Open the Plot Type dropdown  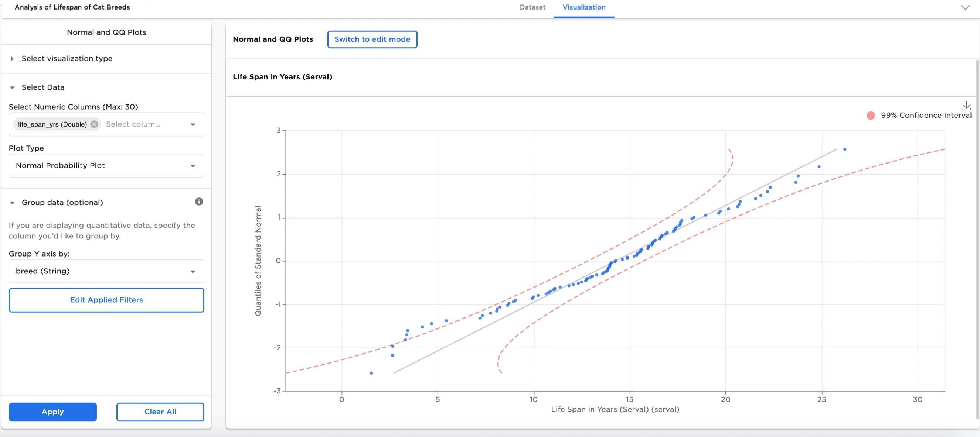click(x=106, y=166)
